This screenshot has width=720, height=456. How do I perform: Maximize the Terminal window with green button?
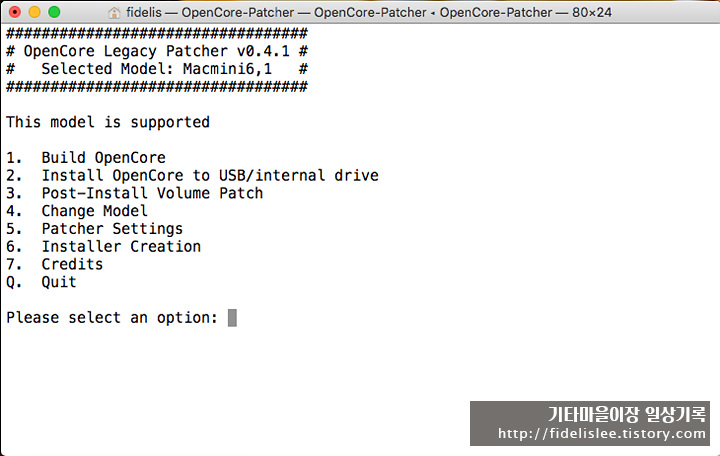pyautogui.click(x=54, y=12)
